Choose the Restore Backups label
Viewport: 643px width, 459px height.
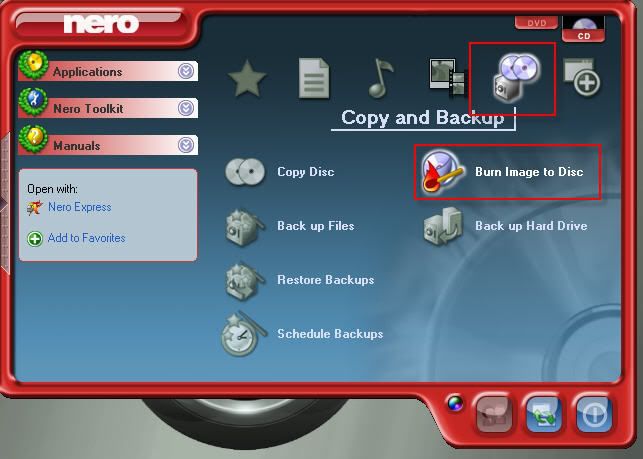[x=326, y=280]
